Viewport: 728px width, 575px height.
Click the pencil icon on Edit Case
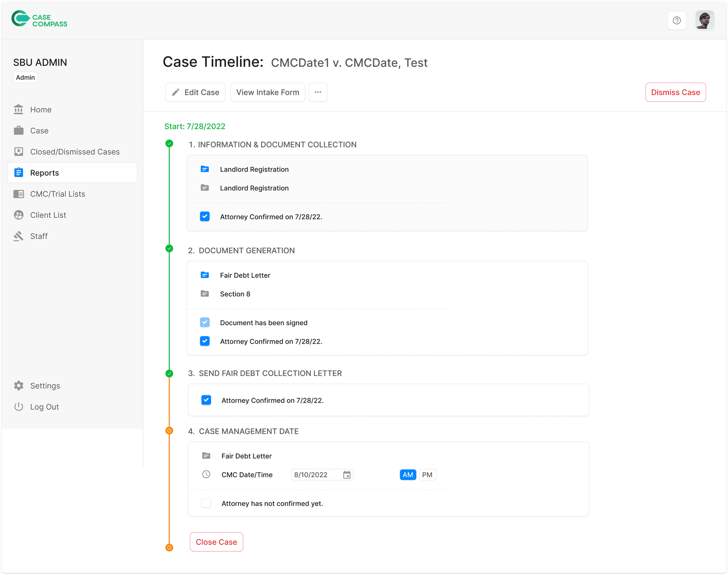tap(176, 92)
